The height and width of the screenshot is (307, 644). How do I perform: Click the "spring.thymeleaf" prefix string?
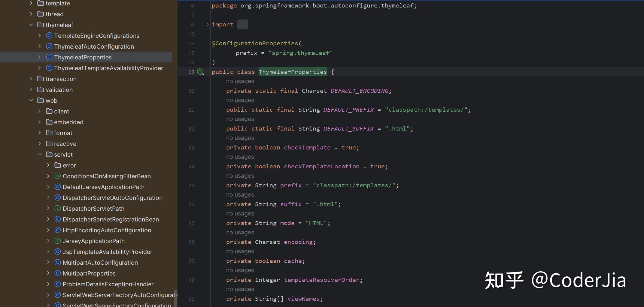click(x=300, y=53)
